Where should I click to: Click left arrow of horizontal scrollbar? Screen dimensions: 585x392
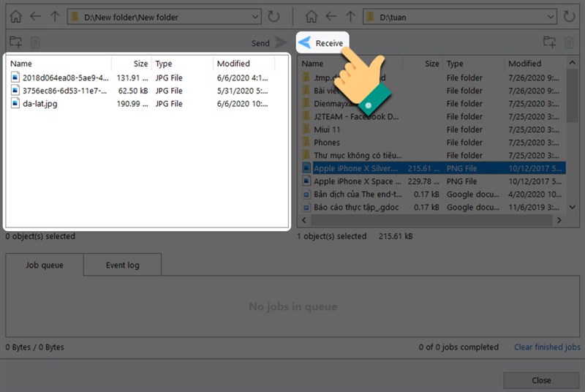[304, 220]
